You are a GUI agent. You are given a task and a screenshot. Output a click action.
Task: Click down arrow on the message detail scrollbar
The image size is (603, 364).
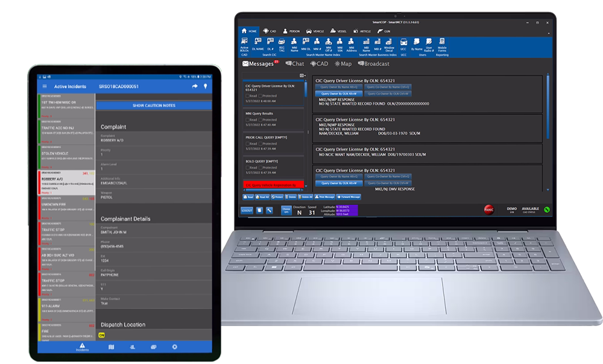(548, 189)
